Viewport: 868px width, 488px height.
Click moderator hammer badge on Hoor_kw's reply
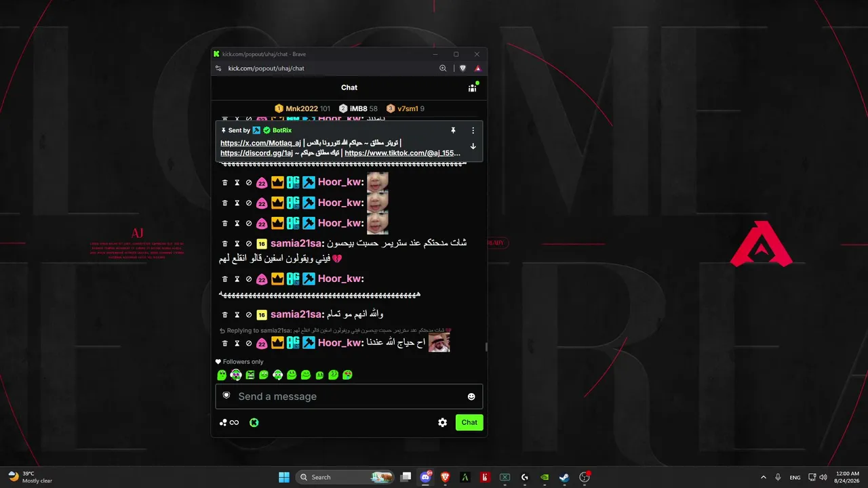[x=309, y=343]
